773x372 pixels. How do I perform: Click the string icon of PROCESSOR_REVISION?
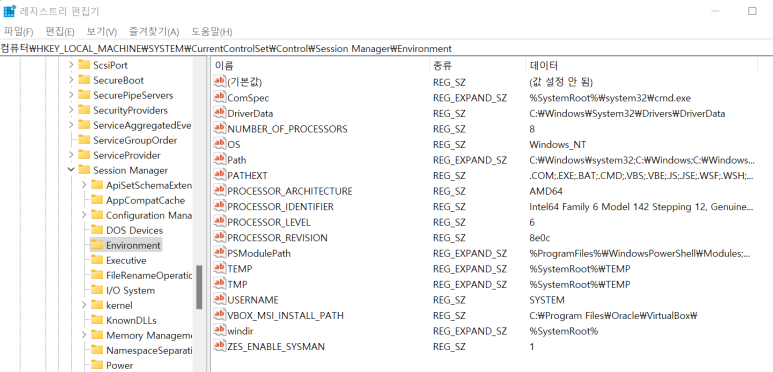click(220, 237)
